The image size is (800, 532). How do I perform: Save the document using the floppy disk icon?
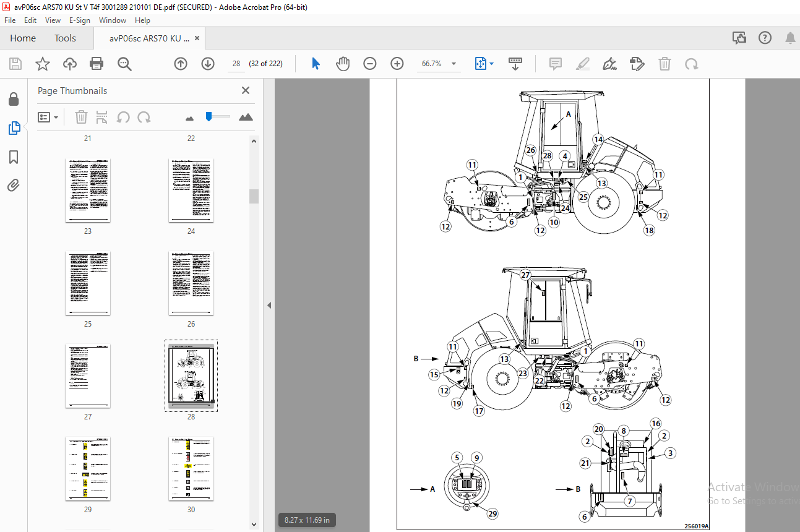[x=15, y=64]
